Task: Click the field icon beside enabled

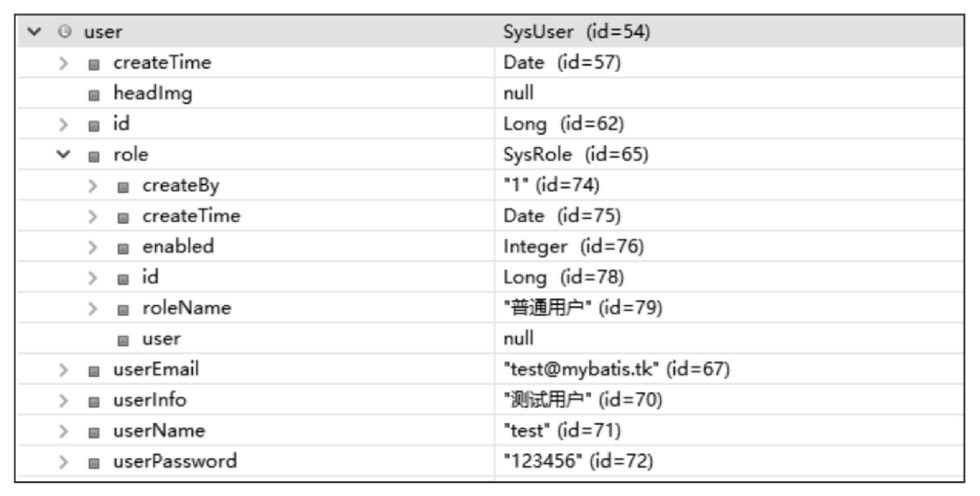Action: click(x=123, y=249)
